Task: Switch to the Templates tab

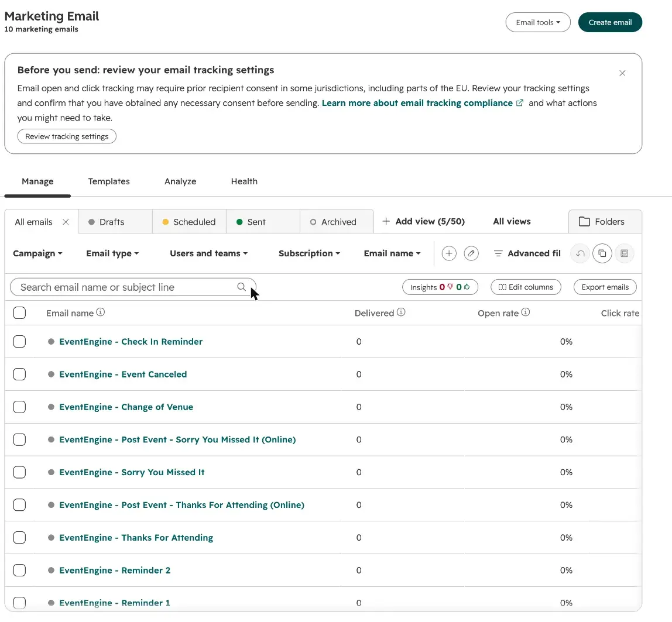Action: tap(109, 181)
